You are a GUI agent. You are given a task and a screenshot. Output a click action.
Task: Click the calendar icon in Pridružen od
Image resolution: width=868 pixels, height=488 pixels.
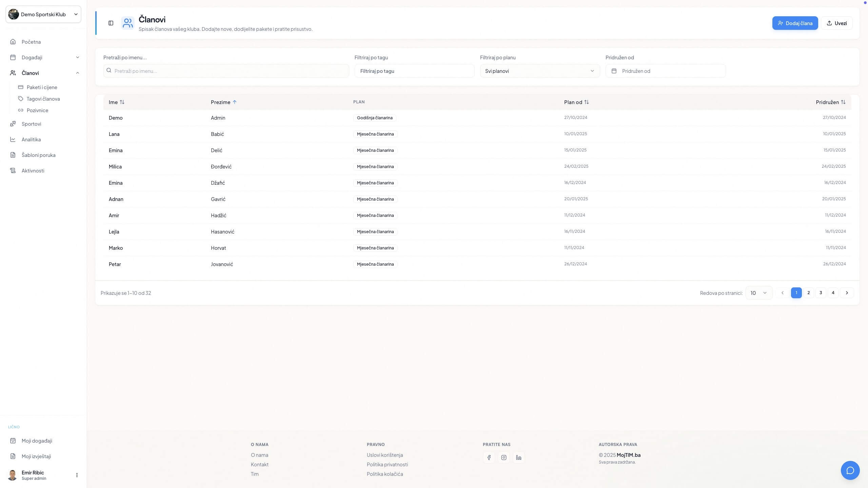[x=614, y=71]
